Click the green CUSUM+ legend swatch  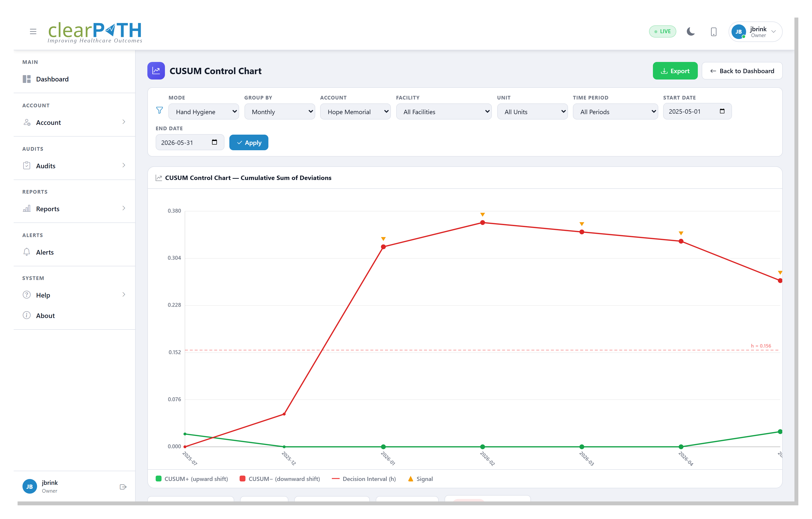(158, 479)
